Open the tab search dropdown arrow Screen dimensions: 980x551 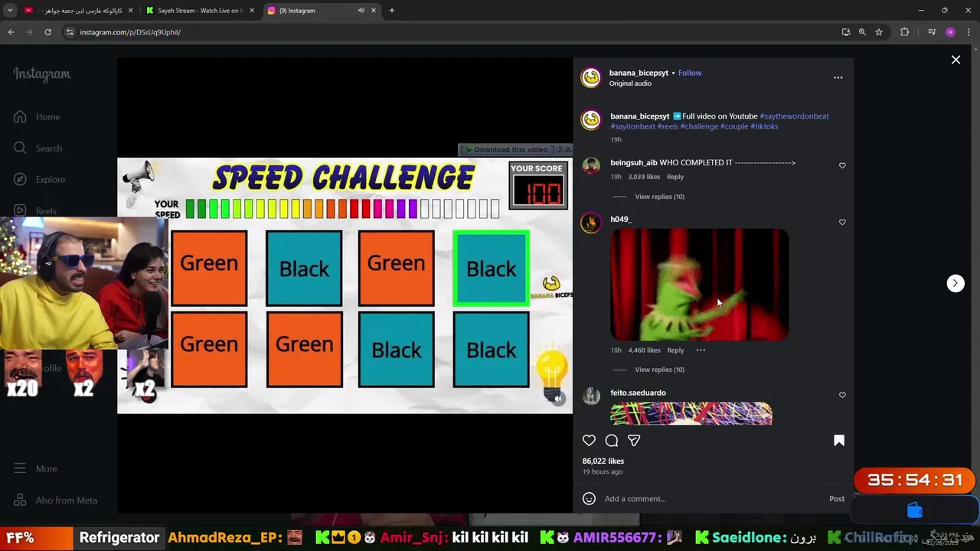10,11
